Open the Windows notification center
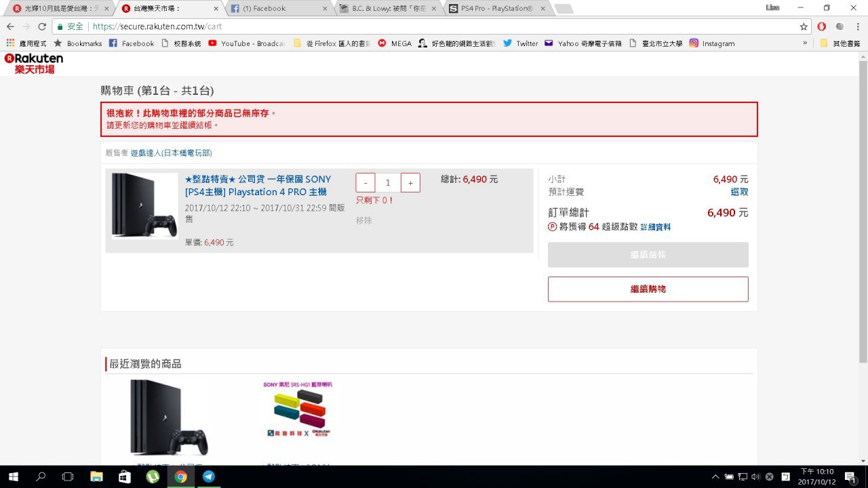The height and width of the screenshot is (488, 868). coord(850,476)
